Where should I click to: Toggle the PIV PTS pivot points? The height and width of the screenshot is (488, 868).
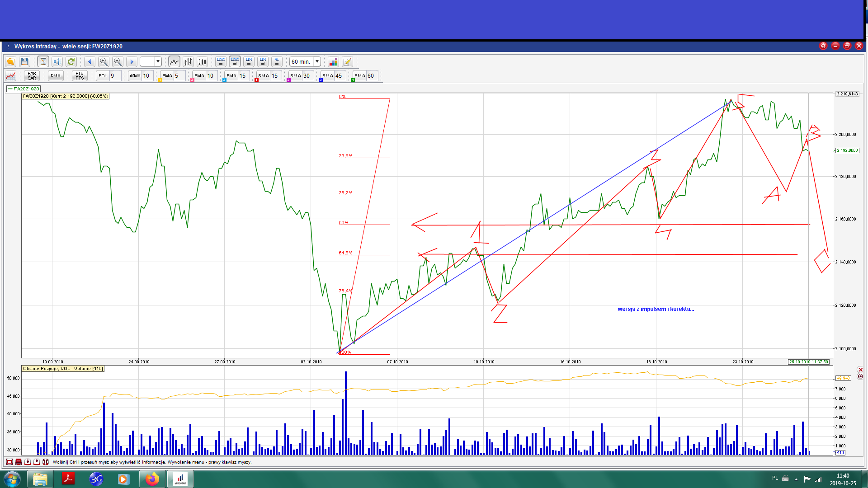80,75
